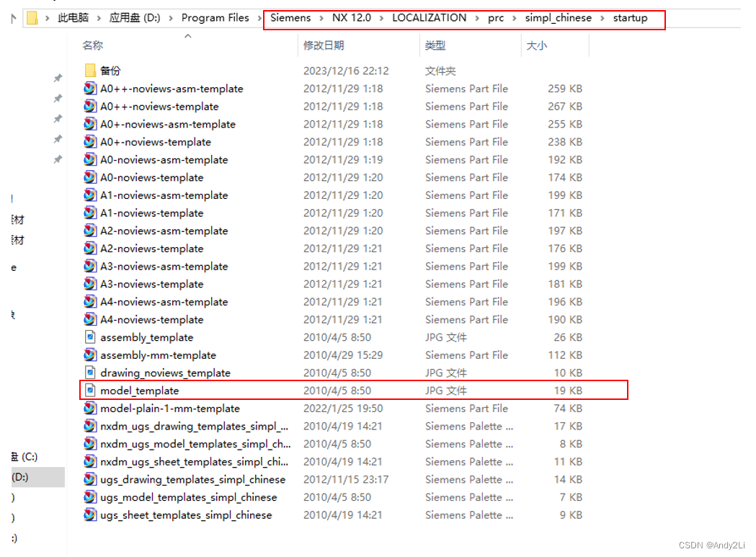The height and width of the screenshot is (557, 756).
Task: Click the A0-noviews-template file icon
Action: pos(89,177)
